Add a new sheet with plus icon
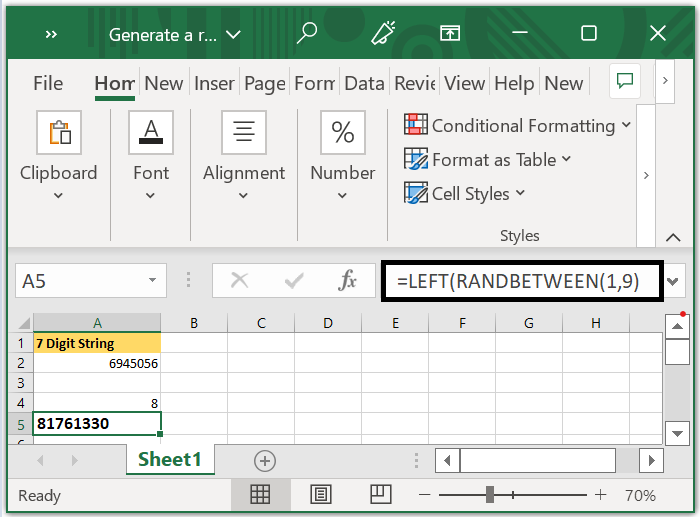Viewport: 700px width, 517px height. [265, 460]
